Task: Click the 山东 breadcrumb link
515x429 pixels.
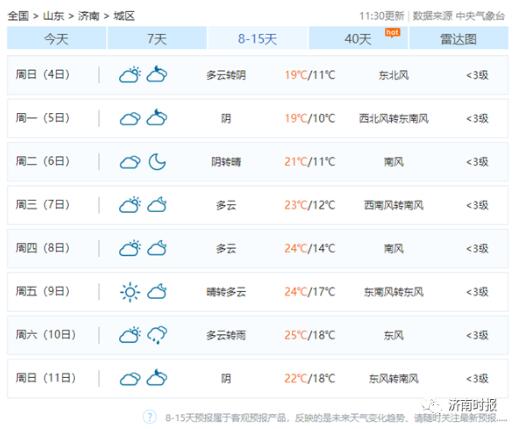Action: point(53,16)
